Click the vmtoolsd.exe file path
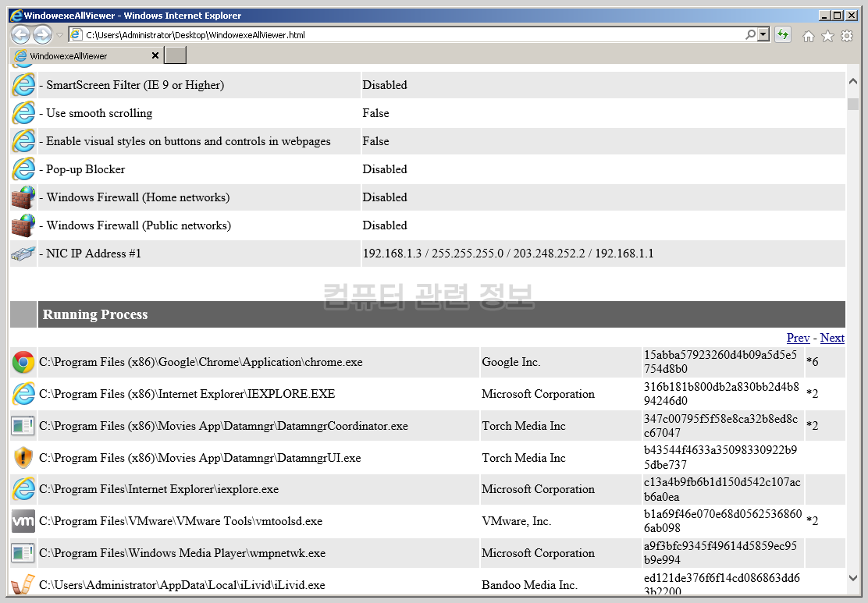The width and height of the screenshot is (868, 603). coord(180,521)
